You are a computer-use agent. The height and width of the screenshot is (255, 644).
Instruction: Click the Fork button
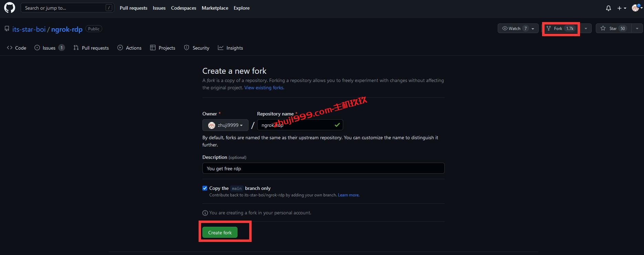click(x=560, y=28)
